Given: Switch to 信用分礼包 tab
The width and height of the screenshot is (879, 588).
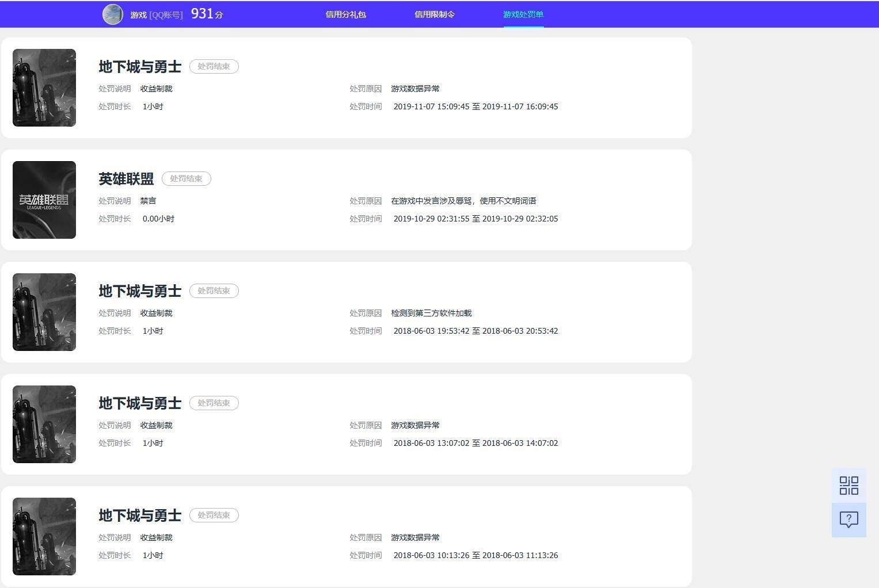Looking at the screenshot, I should 345,14.
